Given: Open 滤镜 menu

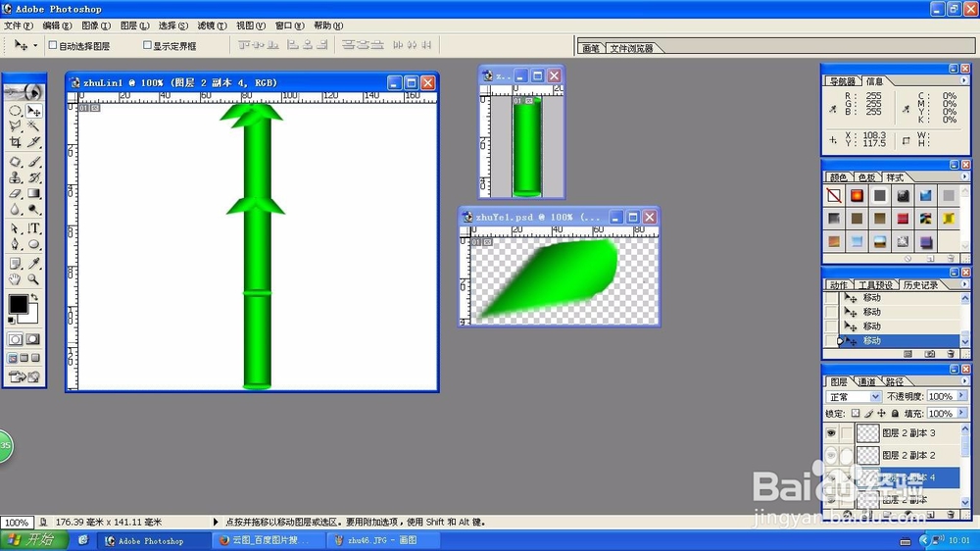Looking at the screenshot, I should click(212, 25).
